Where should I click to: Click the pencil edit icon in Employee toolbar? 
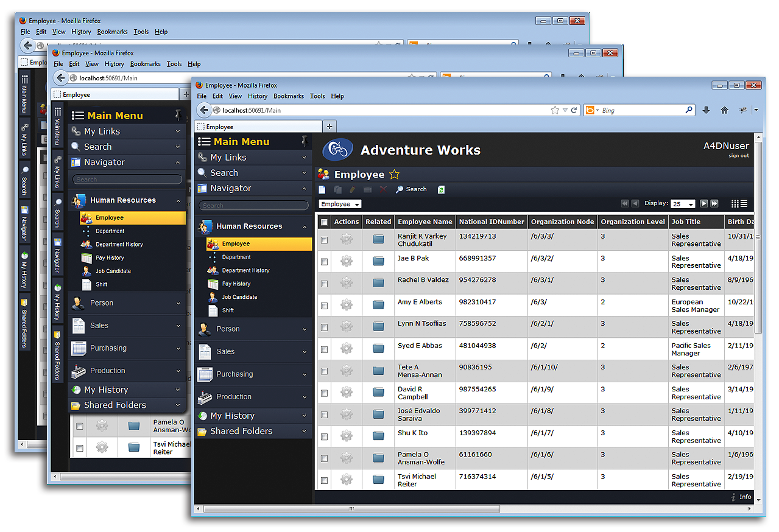(x=352, y=189)
